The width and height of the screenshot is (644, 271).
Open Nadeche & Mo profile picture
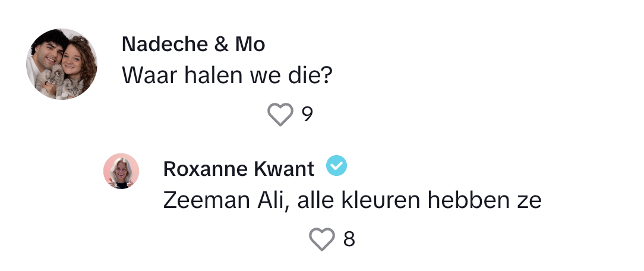[62, 64]
